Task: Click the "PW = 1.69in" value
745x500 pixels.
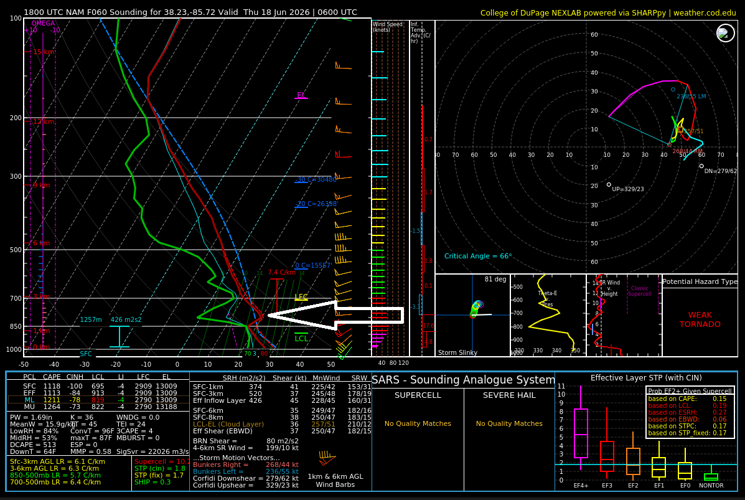Action: pos(29,417)
